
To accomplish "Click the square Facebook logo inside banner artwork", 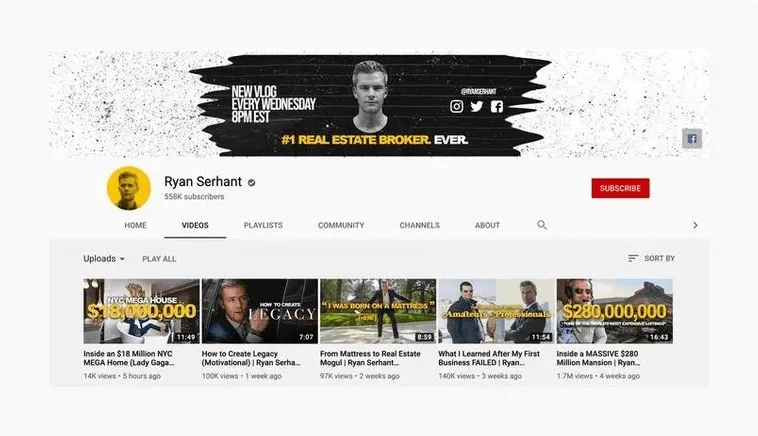I will [497, 106].
